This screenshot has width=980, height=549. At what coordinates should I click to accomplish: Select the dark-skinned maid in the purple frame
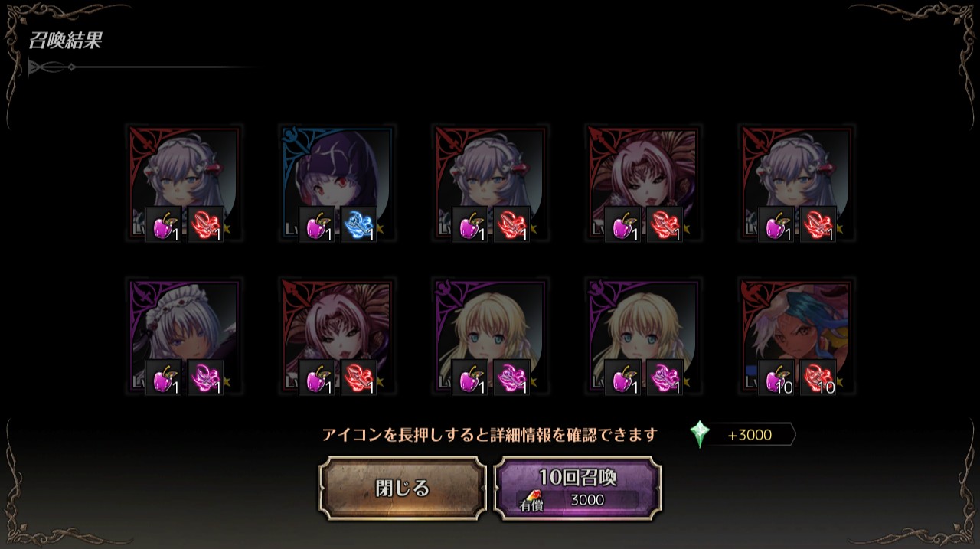coord(184,336)
